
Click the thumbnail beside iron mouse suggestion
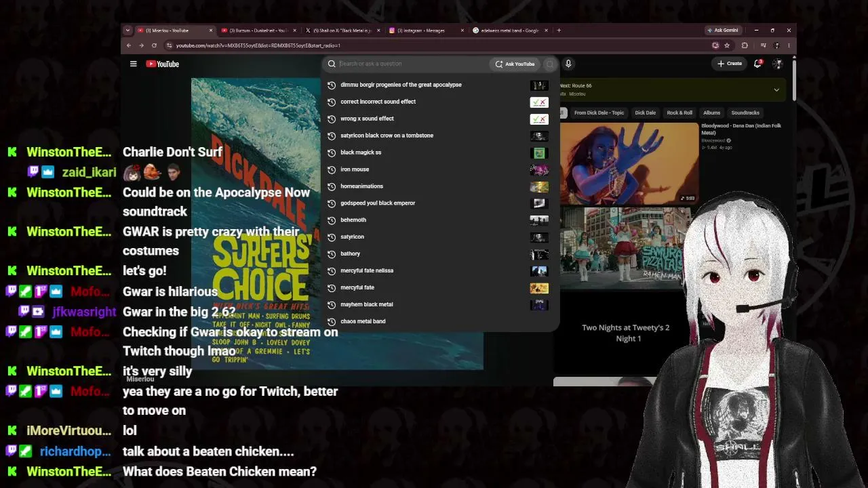click(x=539, y=169)
